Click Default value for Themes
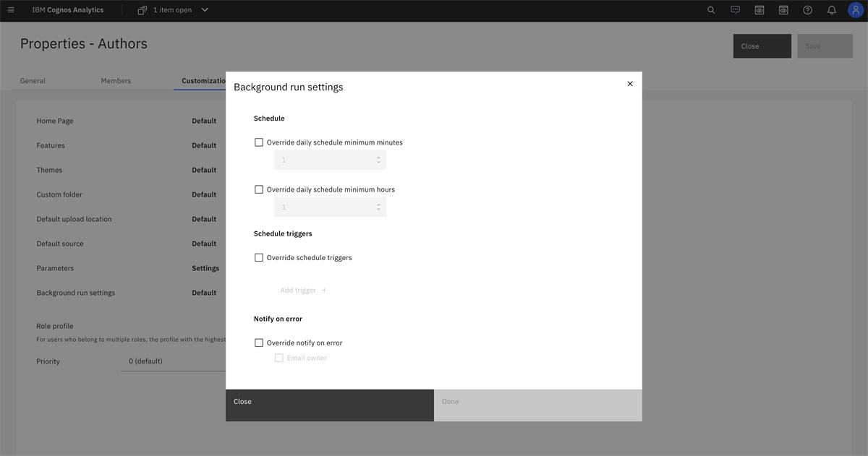868x456 pixels. click(204, 171)
